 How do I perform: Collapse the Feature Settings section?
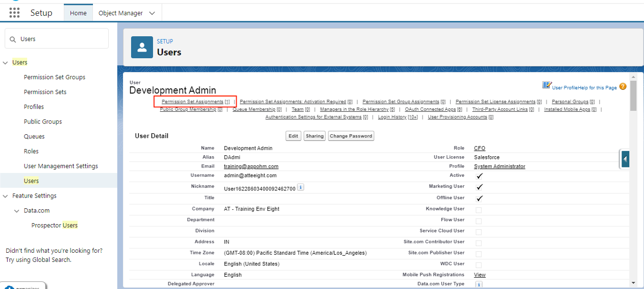pyautogui.click(x=6, y=196)
